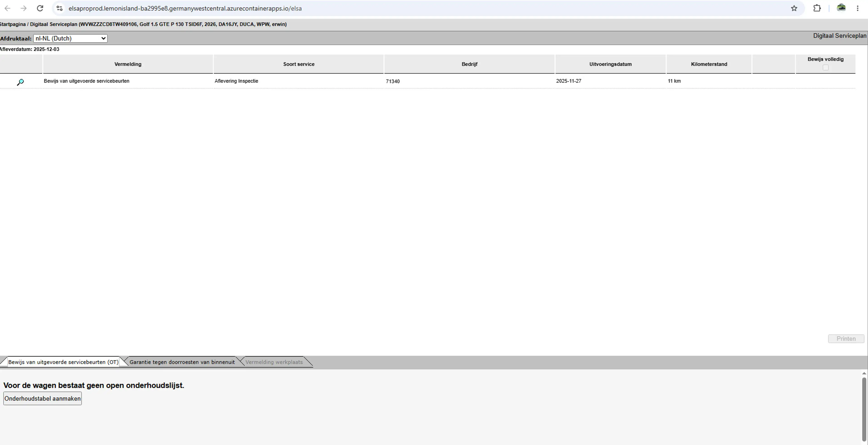The width and height of the screenshot is (868, 445).
Task: Click the Vermelding column header
Action: pos(128,64)
